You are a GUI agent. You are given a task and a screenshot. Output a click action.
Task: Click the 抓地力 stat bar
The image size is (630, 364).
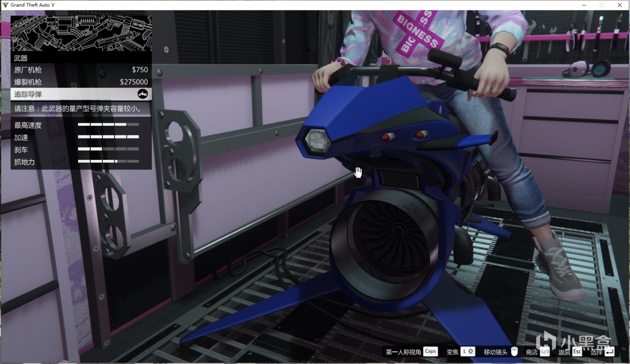click(x=109, y=162)
